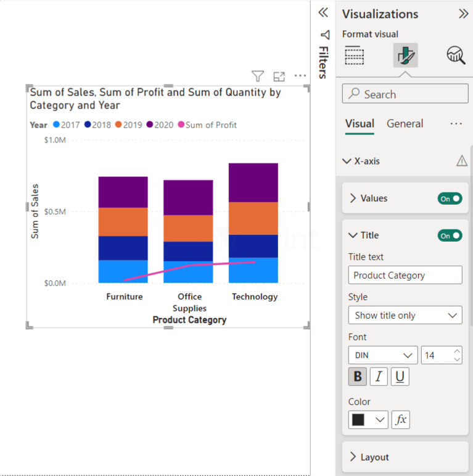This screenshot has height=476, width=473.
Task: Click the $0.5M y-axis label
Action: [55, 211]
